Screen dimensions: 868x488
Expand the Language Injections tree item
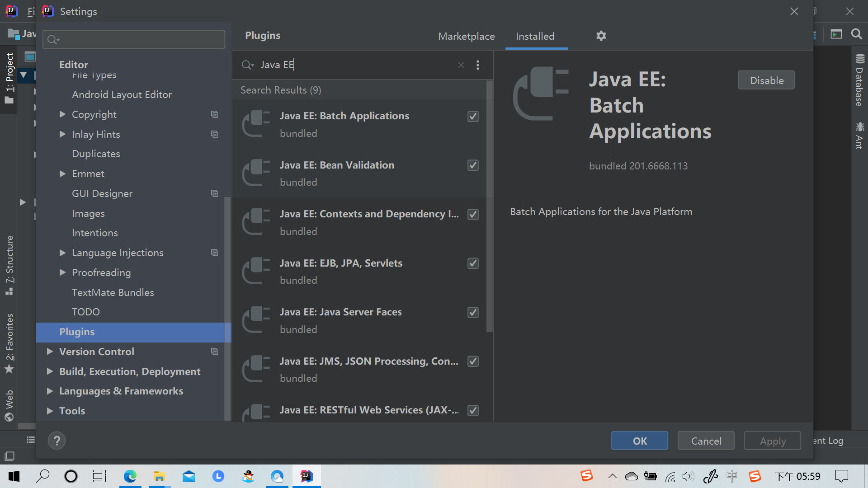62,253
